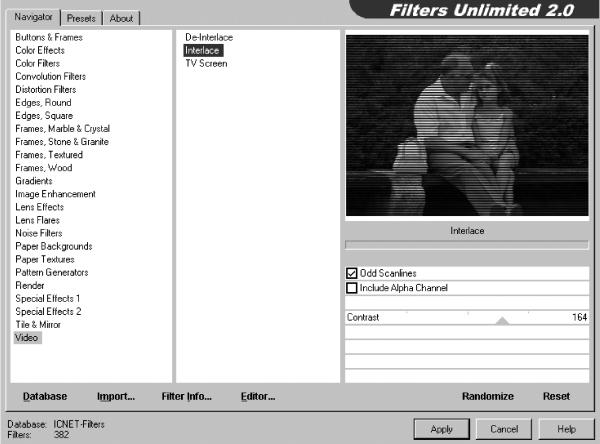Enable Include Alpha Channel checkbox

pos(351,288)
